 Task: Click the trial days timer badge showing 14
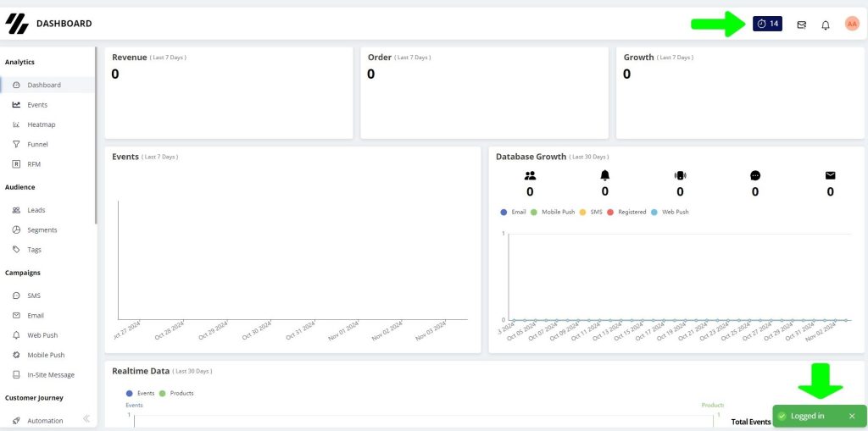click(x=767, y=24)
